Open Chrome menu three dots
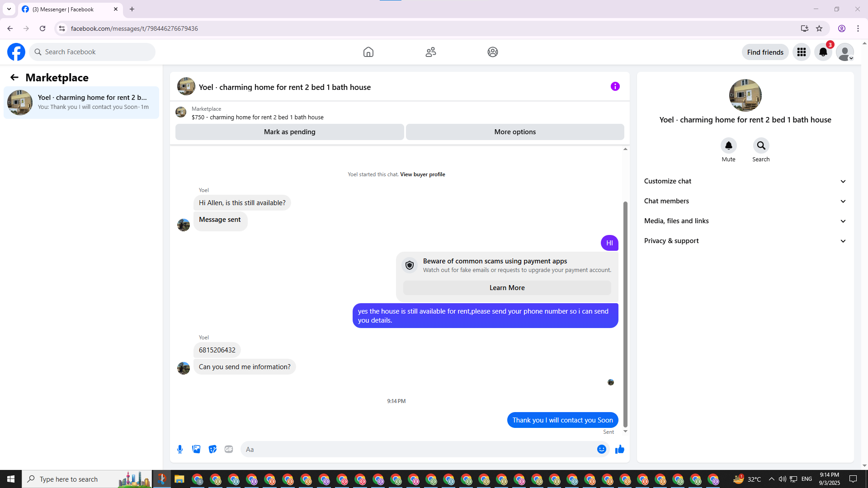The image size is (868, 488). (858, 28)
